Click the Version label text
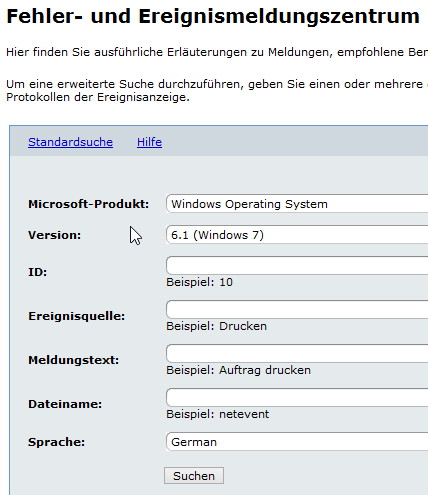Screen dimensions: 428x495 pos(54,235)
